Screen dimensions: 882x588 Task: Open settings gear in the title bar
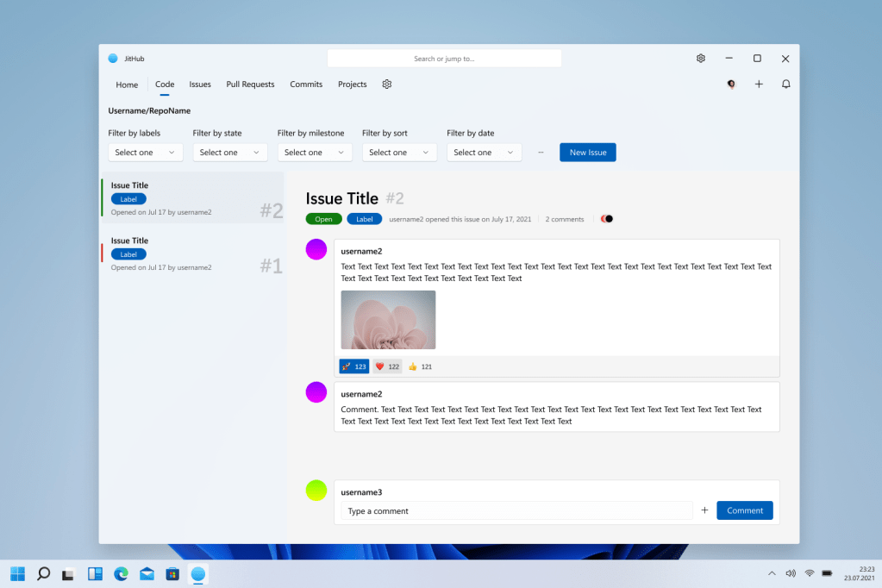pos(701,59)
